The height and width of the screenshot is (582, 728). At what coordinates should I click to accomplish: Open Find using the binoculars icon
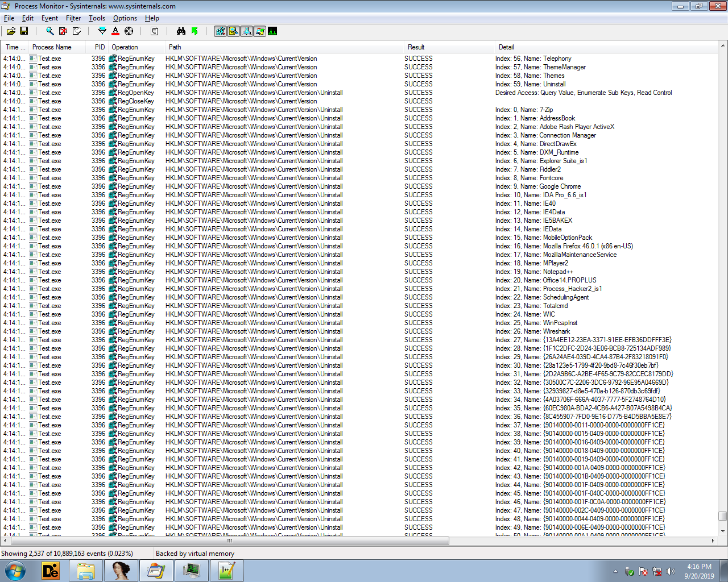pyautogui.click(x=181, y=31)
